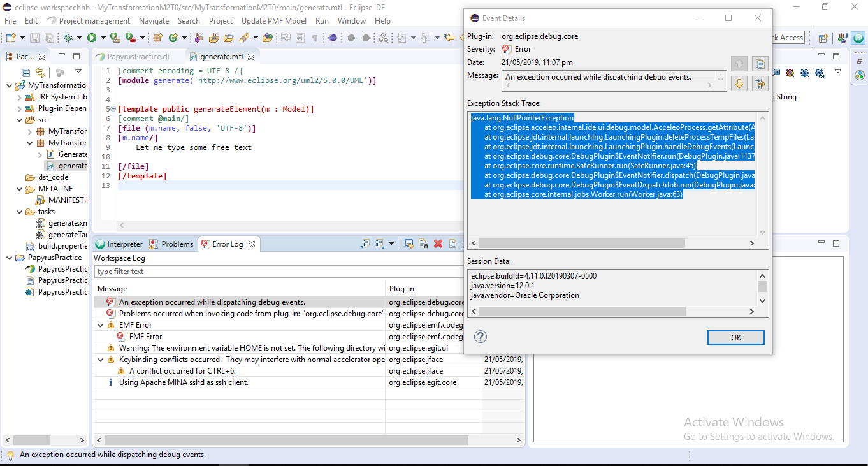The height and width of the screenshot is (466, 868).
Task: Open the Event Details help icon
Action: pos(481,337)
